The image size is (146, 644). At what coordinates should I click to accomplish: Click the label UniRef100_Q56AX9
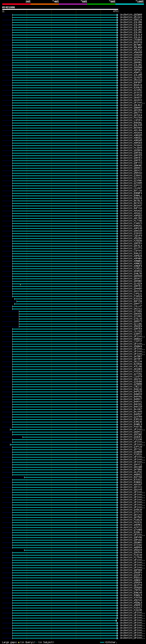131,550
